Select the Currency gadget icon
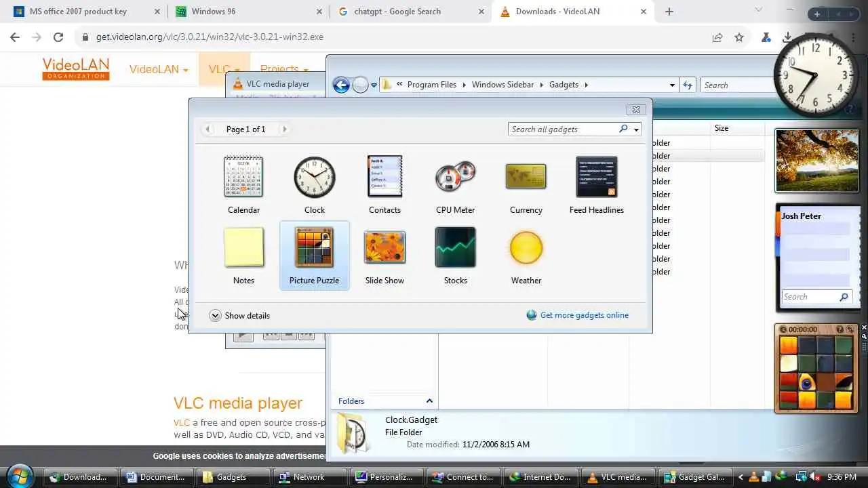This screenshot has width=868, height=488. pyautogui.click(x=526, y=178)
